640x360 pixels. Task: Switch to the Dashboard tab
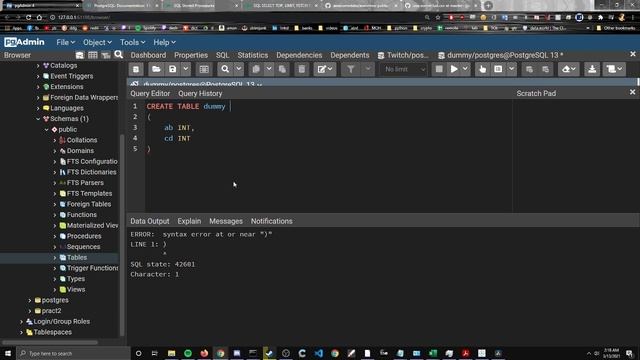pyautogui.click(x=148, y=55)
